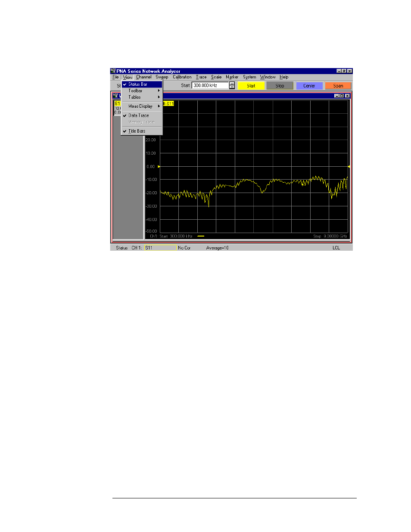This screenshot has width=411, height=532.
Task: Click the S11 field in status bar
Action: click(x=160, y=248)
